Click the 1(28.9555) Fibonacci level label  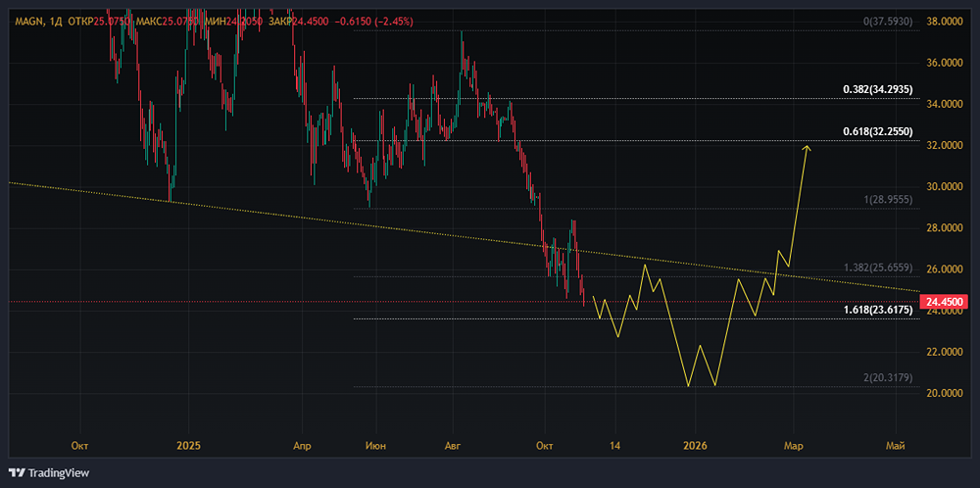click(886, 201)
